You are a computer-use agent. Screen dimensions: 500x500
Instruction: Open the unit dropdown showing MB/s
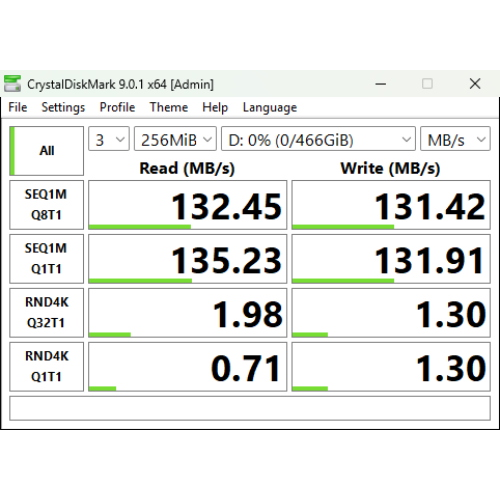tap(455, 139)
